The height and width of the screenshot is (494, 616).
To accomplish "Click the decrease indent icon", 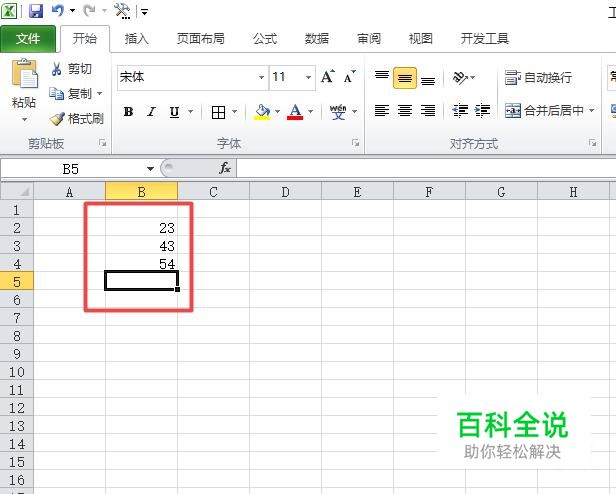I will tap(460, 111).
